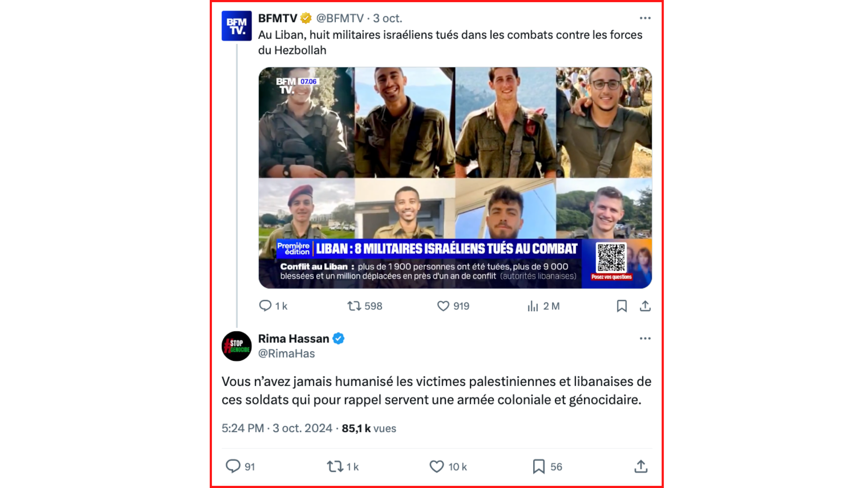The image size is (868, 488).
Task: Open the BFMTV profile avatar
Action: click(237, 26)
